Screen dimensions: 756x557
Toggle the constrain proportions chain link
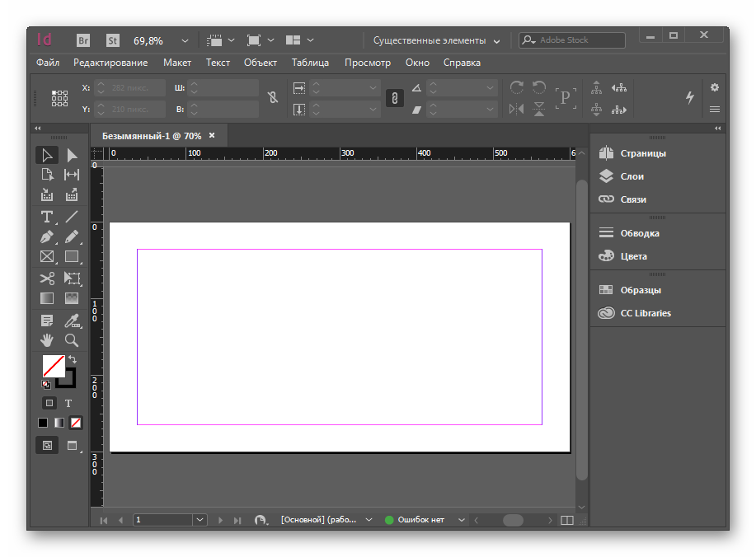tap(273, 98)
